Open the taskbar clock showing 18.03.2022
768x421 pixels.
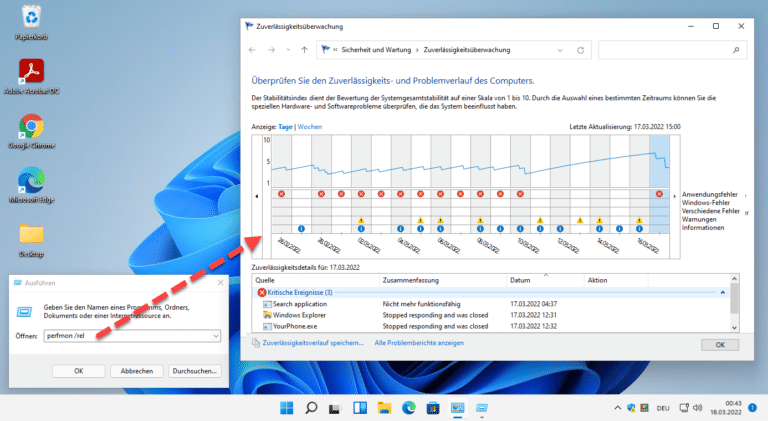point(726,408)
